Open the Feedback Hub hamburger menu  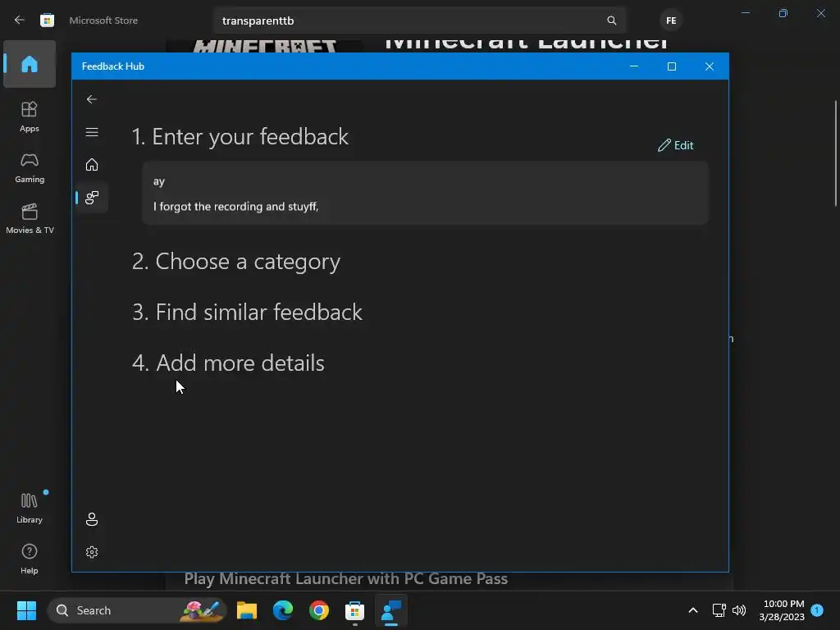[92, 132]
